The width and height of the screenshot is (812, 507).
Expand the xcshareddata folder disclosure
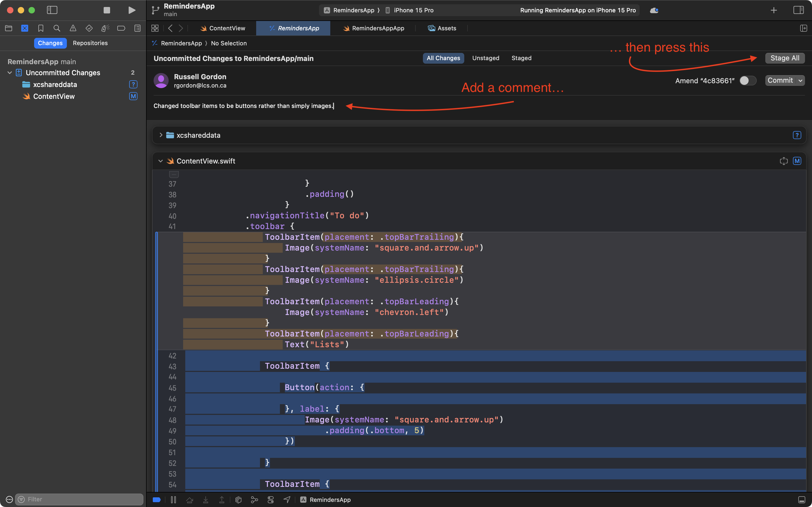(x=161, y=135)
